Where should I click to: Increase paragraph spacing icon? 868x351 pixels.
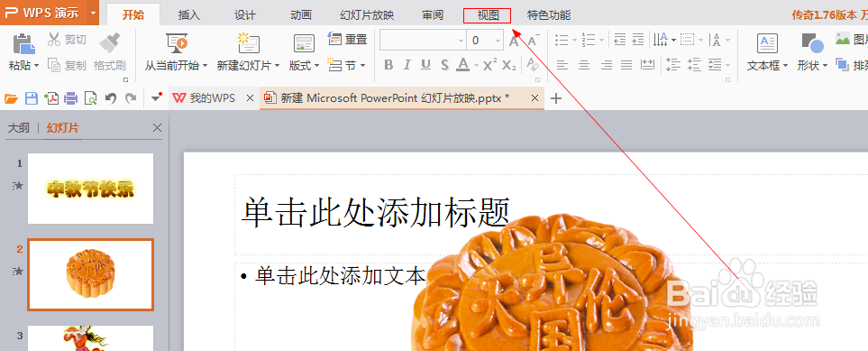coord(673,65)
